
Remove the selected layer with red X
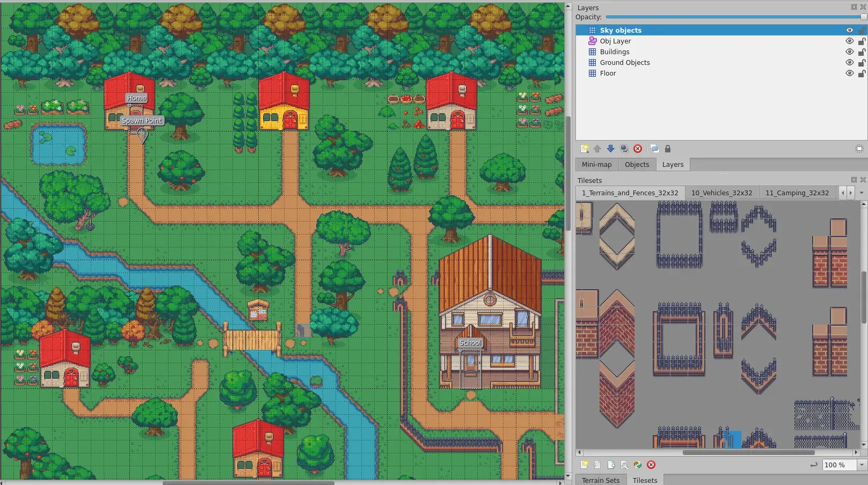coord(638,149)
